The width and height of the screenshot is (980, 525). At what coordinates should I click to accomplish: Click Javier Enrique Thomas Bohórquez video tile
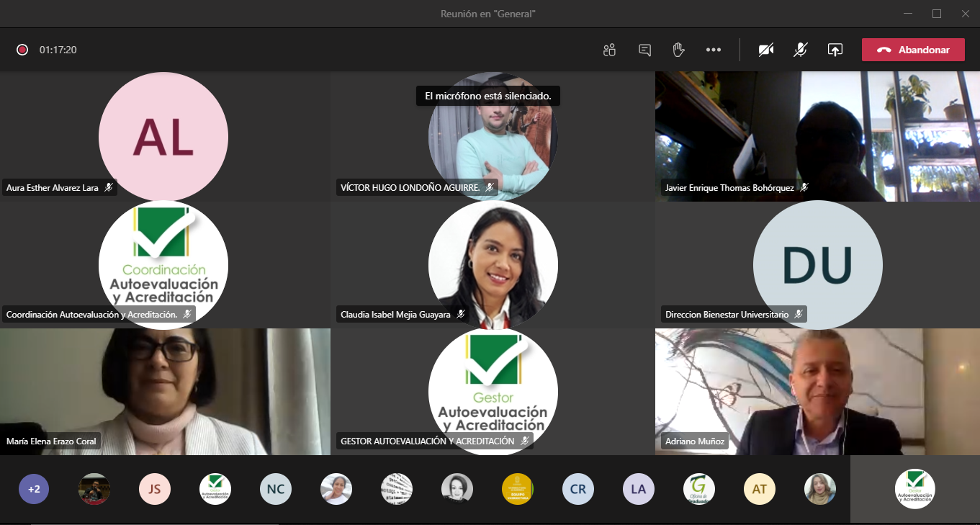click(817, 136)
